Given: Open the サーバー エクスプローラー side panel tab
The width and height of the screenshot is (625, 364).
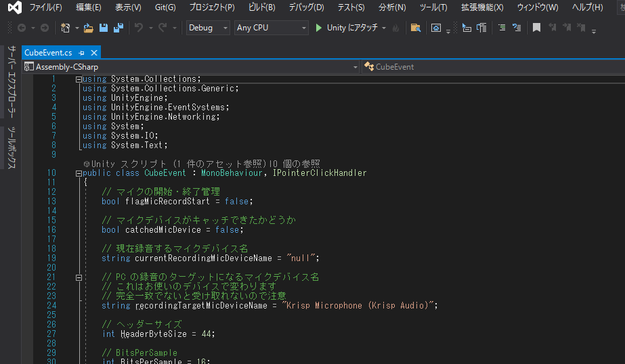Looking at the screenshot, I should point(12,82).
